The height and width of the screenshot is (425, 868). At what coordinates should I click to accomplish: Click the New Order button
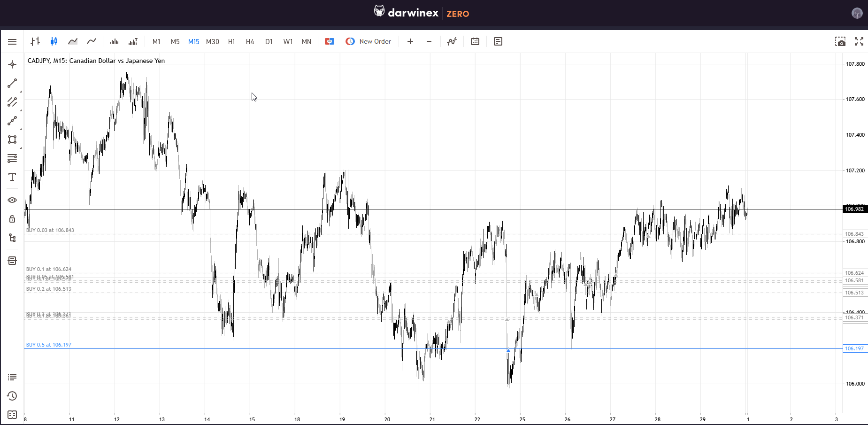coord(369,41)
